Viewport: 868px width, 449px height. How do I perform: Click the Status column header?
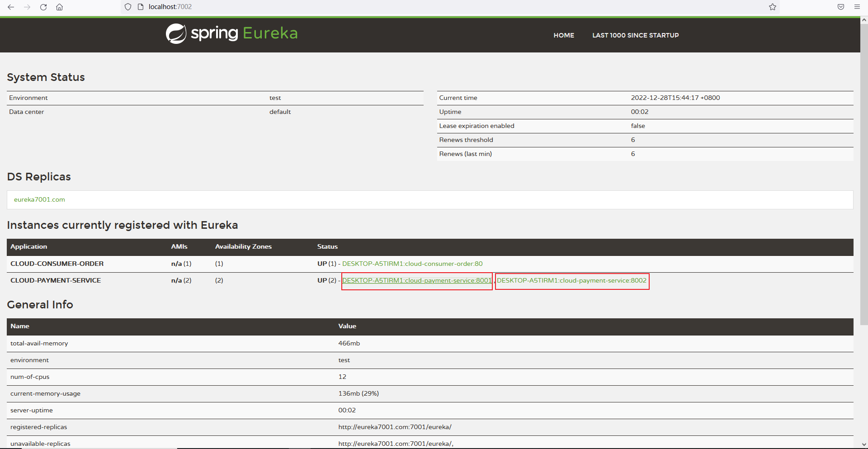pos(327,246)
